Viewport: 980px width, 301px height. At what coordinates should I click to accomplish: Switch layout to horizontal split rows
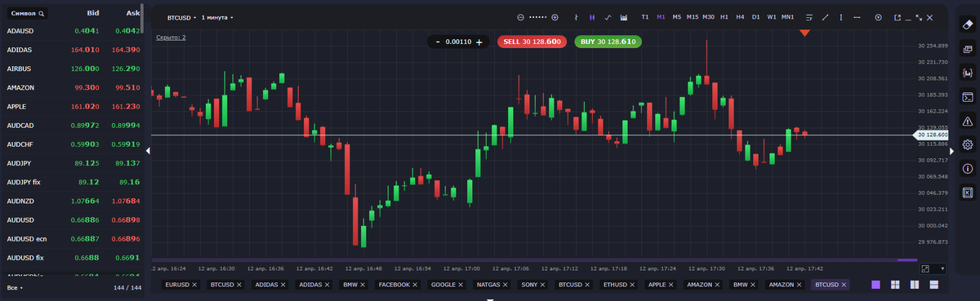934,285
